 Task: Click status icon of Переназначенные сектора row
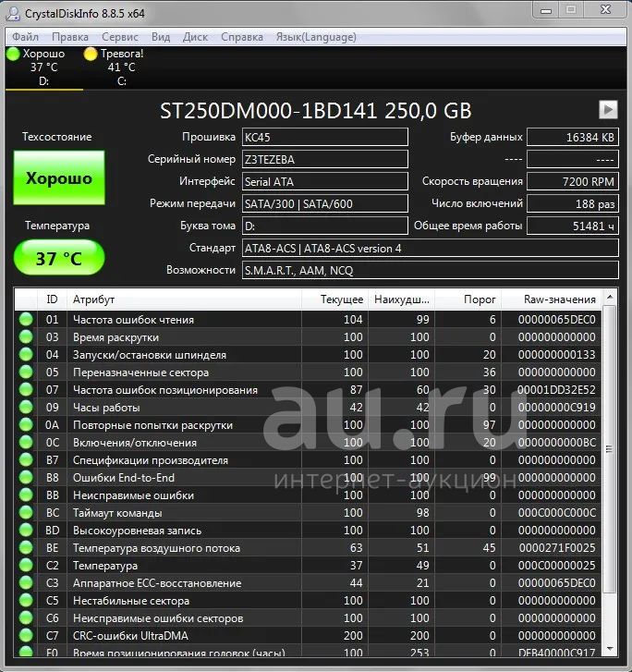(x=26, y=372)
